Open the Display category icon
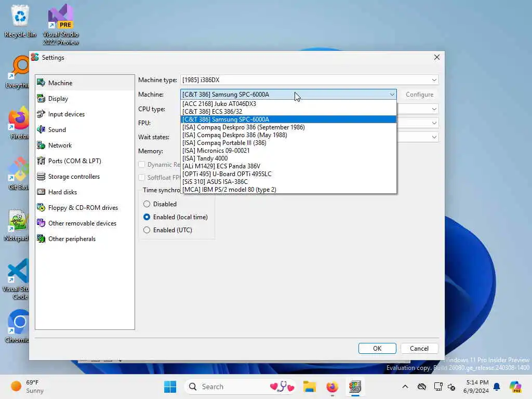 [x=41, y=98]
